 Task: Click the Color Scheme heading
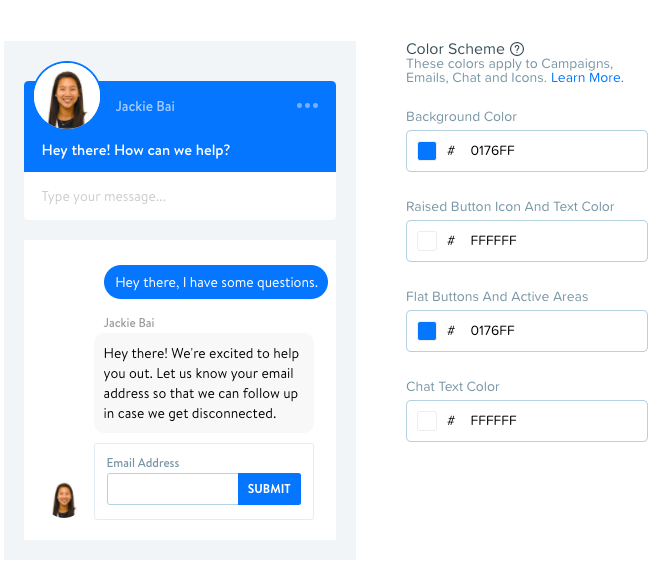pos(455,49)
